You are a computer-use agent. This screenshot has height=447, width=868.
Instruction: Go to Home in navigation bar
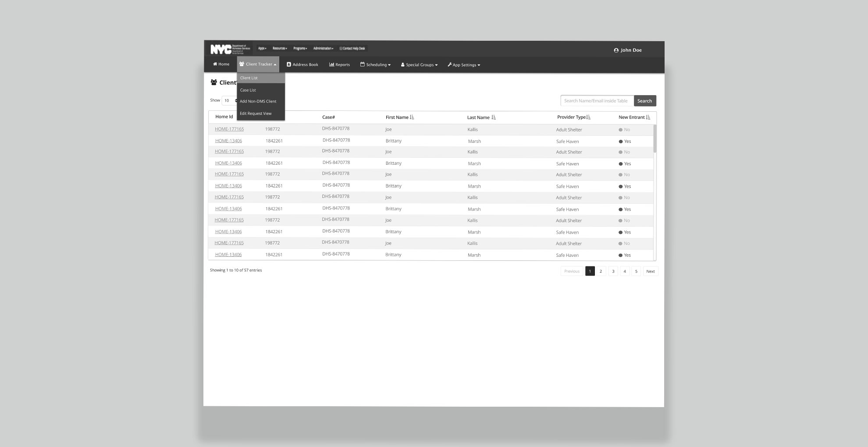pyautogui.click(x=221, y=64)
